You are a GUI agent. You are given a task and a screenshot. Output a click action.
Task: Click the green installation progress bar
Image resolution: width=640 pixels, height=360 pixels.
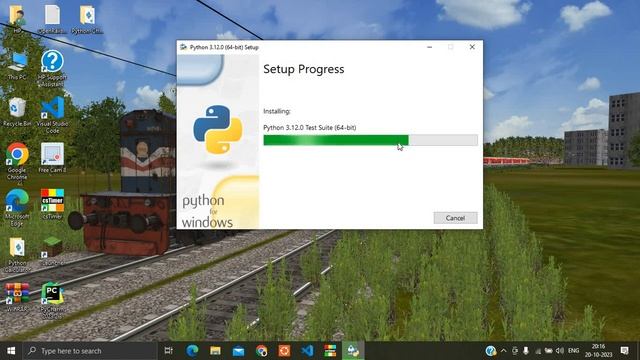click(x=370, y=140)
